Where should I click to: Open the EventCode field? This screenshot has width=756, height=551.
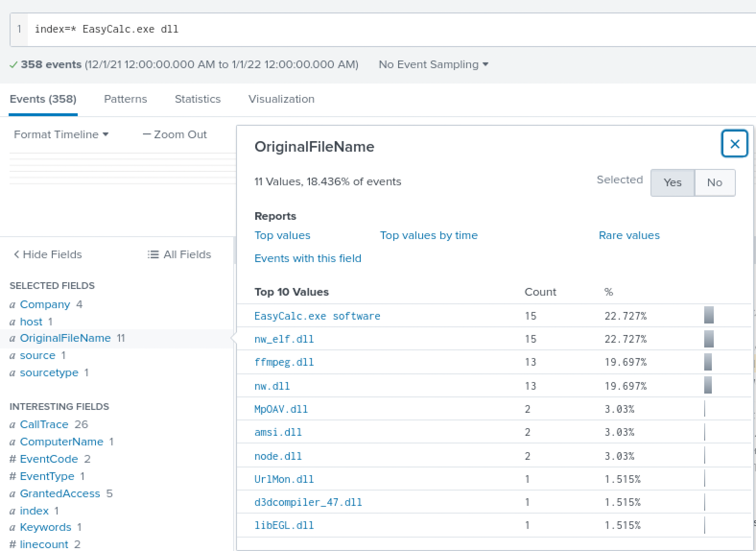point(49,459)
